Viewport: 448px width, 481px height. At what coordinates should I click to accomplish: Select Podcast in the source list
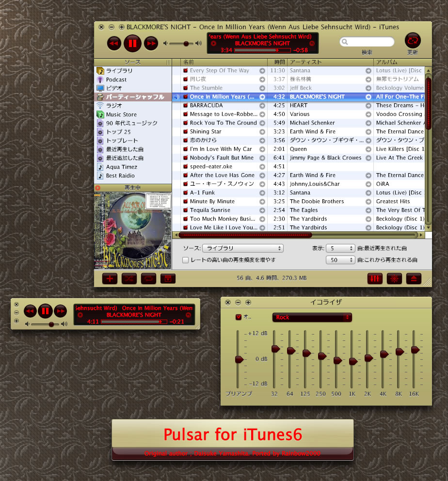click(133, 80)
